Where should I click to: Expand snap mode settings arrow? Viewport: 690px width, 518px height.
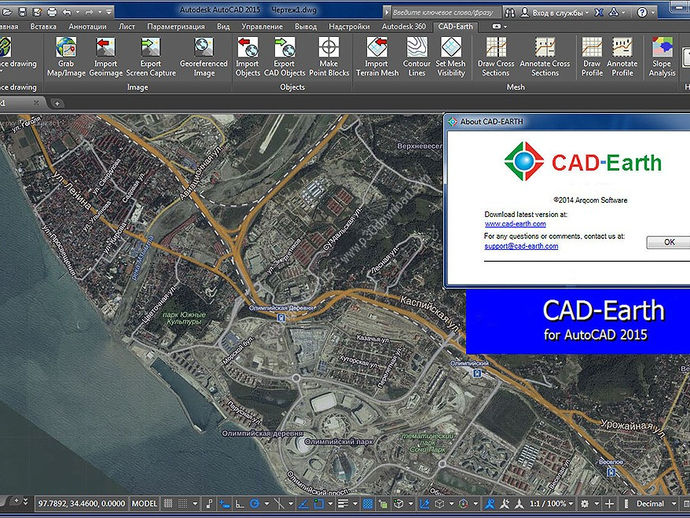coord(195,503)
